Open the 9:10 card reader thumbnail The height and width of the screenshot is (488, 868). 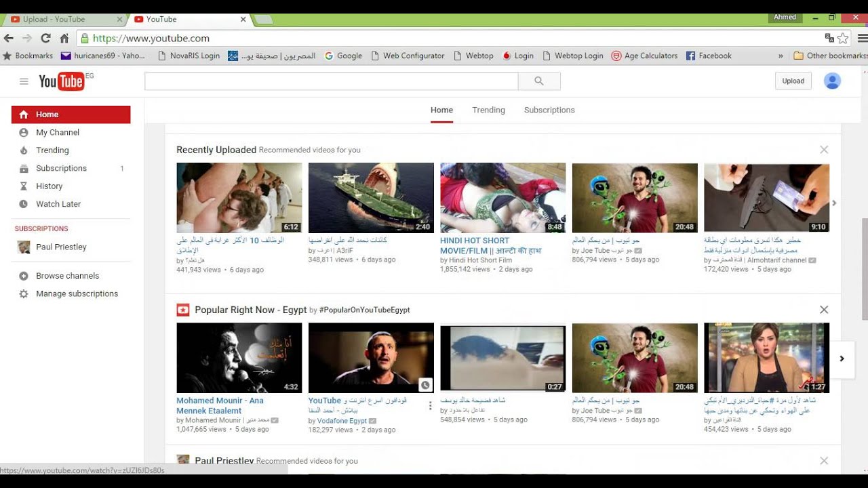pyautogui.click(x=766, y=197)
